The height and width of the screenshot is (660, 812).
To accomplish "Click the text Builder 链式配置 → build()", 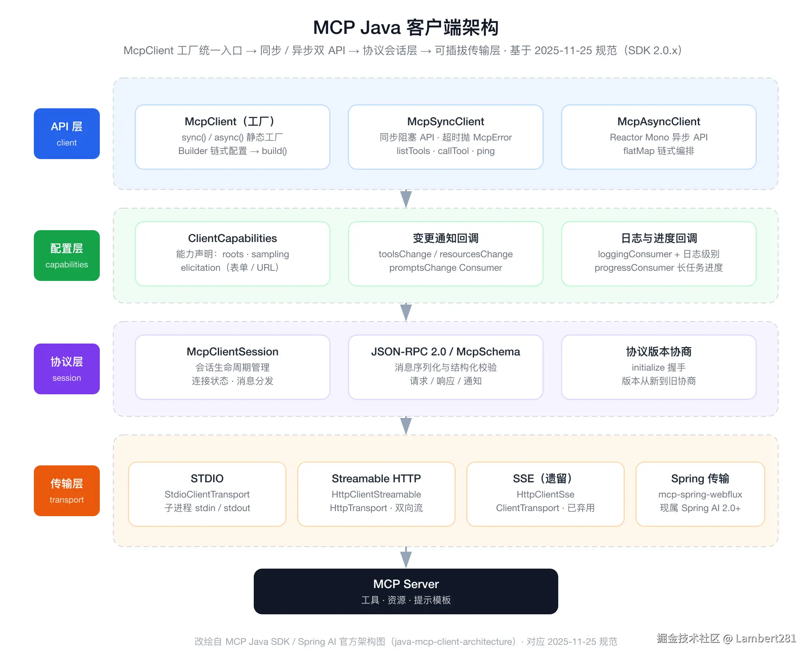I will 233,151.
